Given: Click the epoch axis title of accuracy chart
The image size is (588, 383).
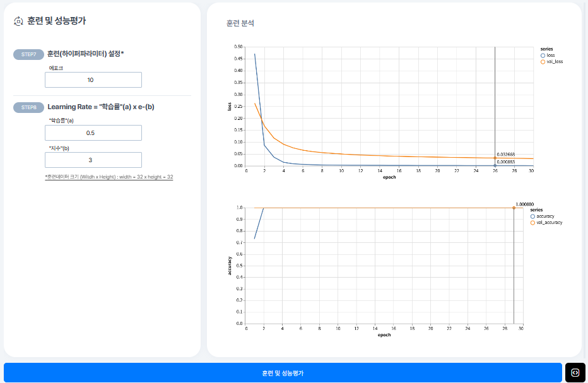Looking at the screenshot, I should pyautogui.click(x=384, y=334).
